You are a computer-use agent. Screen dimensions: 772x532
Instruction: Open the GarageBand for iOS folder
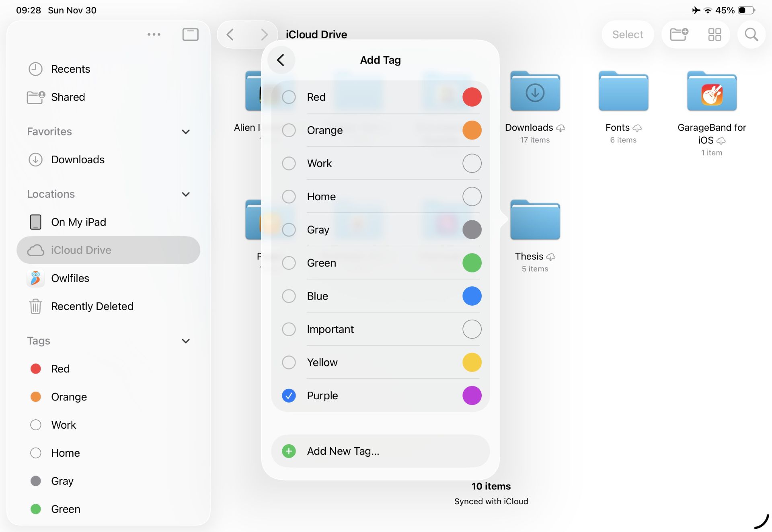tap(712, 91)
